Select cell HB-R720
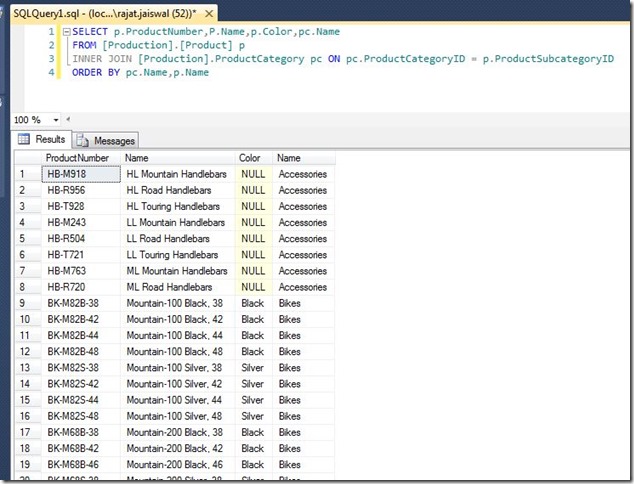The height and width of the screenshot is (484, 634). tap(81, 287)
